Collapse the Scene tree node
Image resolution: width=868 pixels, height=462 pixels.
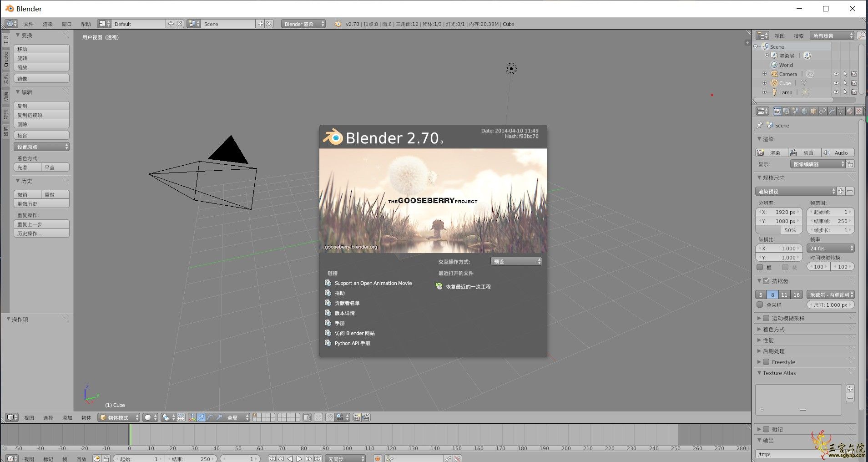[756, 46]
